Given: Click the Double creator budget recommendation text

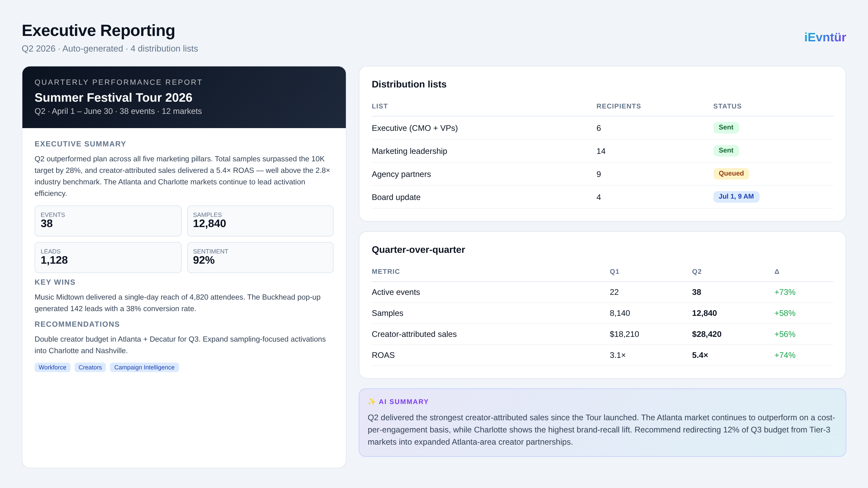Looking at the screenshot, I should pos(180,345).
